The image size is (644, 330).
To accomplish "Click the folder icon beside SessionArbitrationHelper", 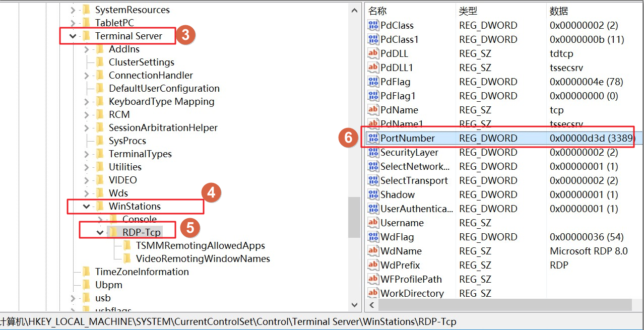I will pyautogui.click(x=100, y=127).
